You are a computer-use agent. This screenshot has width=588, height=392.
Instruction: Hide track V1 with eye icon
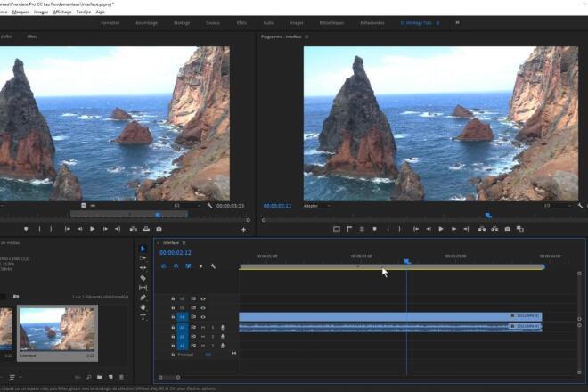pyautogui.click(x=203, y=317)
